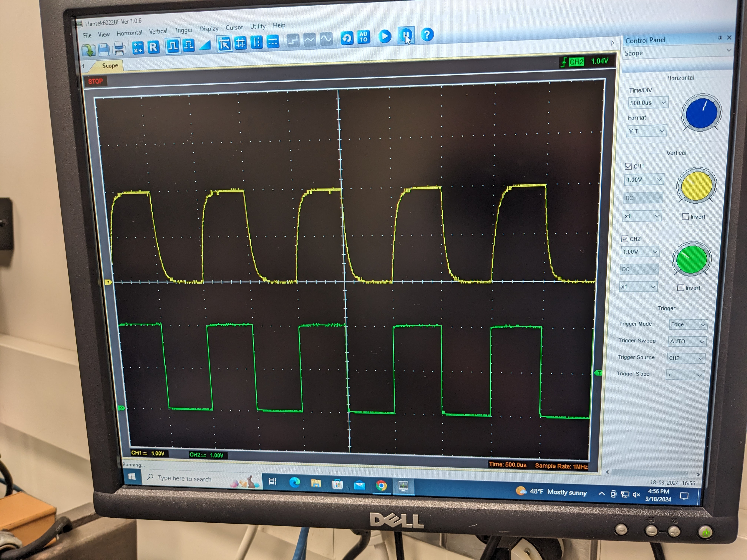The height and width of the screenshot is (560, 747).
Task: Open the CH2 1.00V volts dropdown
Action: 640,251
